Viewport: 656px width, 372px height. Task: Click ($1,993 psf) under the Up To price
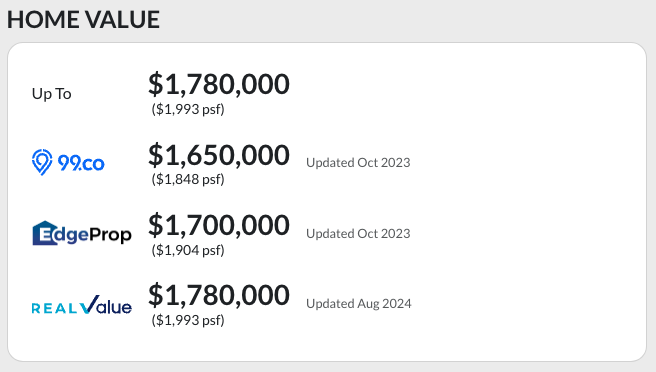[188, 109]
